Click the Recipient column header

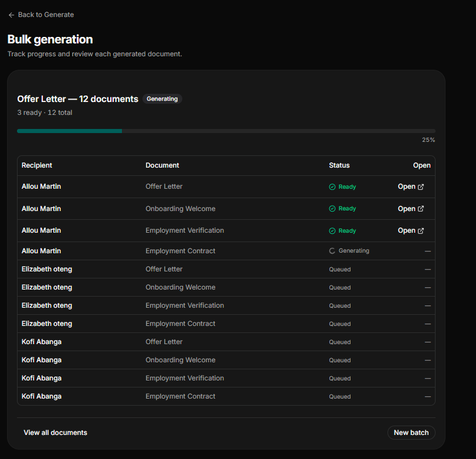(37, 165)
